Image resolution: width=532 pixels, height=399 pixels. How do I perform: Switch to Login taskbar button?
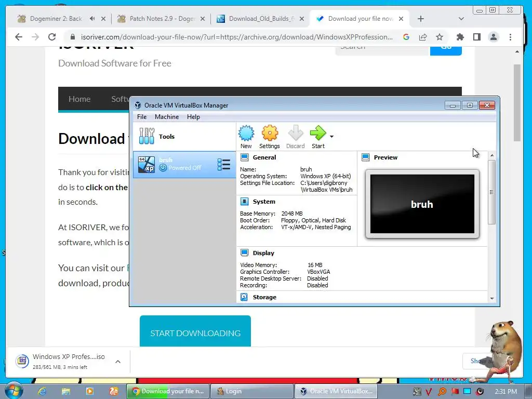click(251, 391)
